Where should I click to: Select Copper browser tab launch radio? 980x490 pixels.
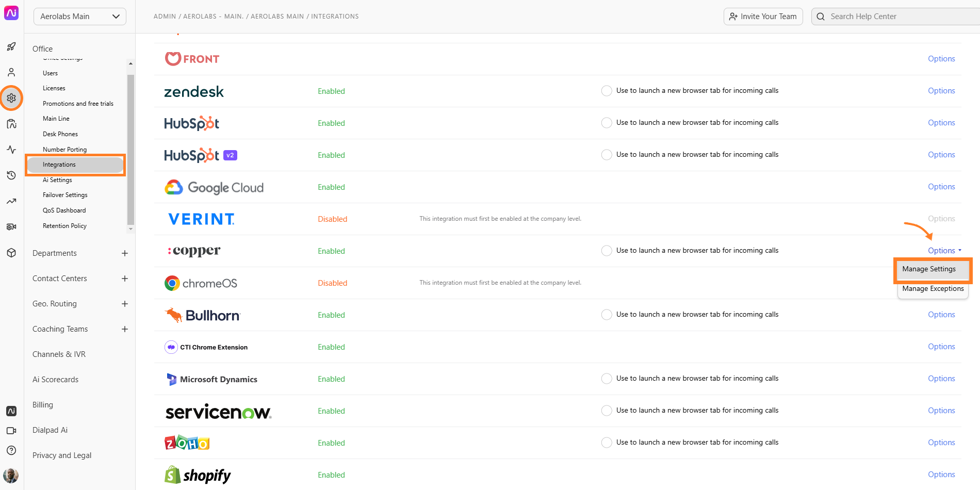[x=607, y=251]
